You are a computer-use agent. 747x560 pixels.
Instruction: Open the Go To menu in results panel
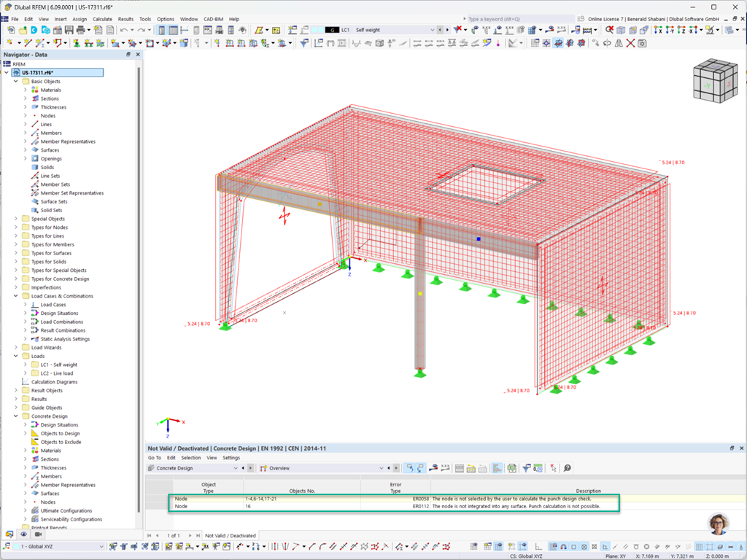[x=155, y=458]
